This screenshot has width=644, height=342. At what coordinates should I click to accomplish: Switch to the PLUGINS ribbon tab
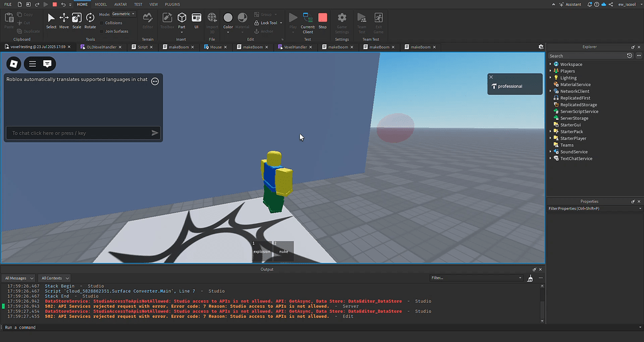[x=172, y=4]
